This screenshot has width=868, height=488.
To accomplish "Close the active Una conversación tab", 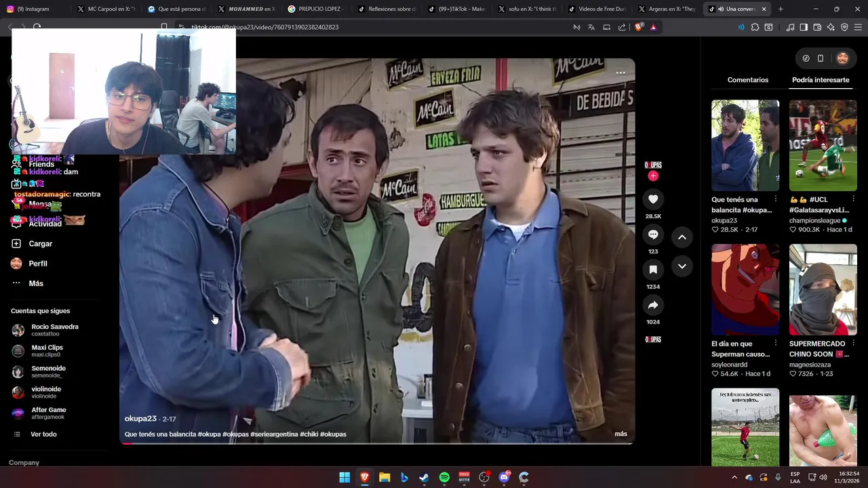I will (764, 9).
